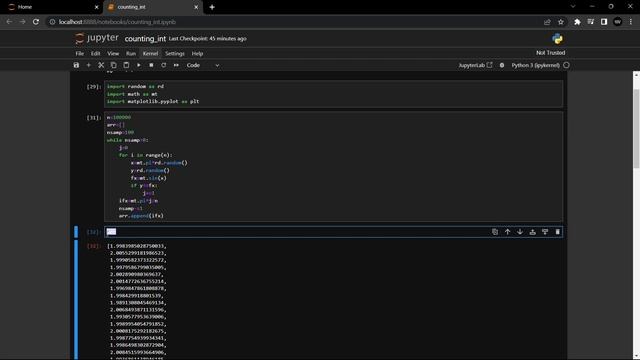640x360 pixels.
Task: Bookmark this page with star icon
Action: [561, 22]
